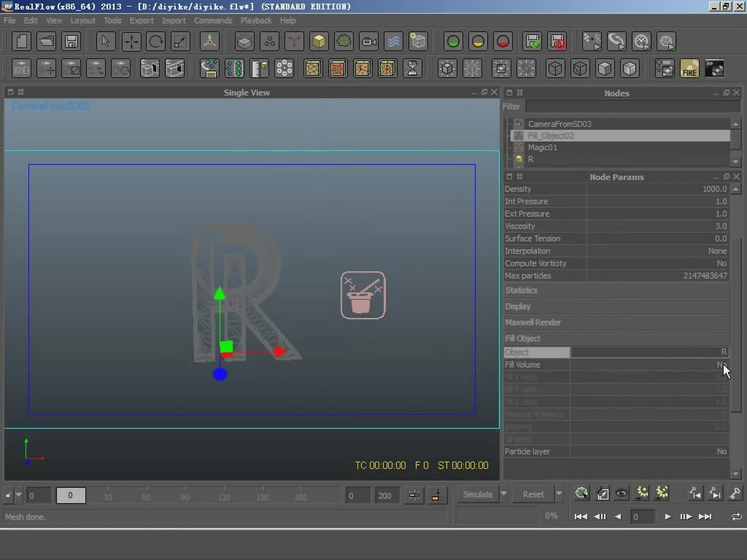
Task: Click the red Y-shaped daemon icon
Action: click(294, 42)
